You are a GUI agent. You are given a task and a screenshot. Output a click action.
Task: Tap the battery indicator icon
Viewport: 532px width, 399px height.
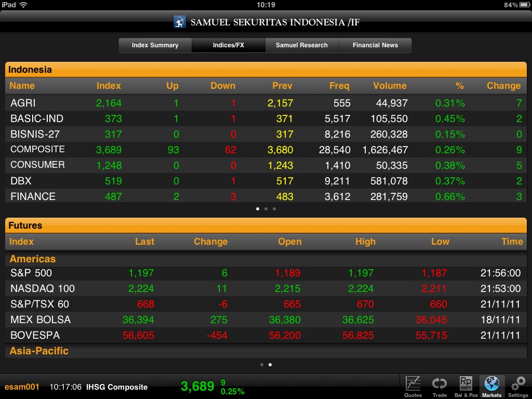point(524,5)
